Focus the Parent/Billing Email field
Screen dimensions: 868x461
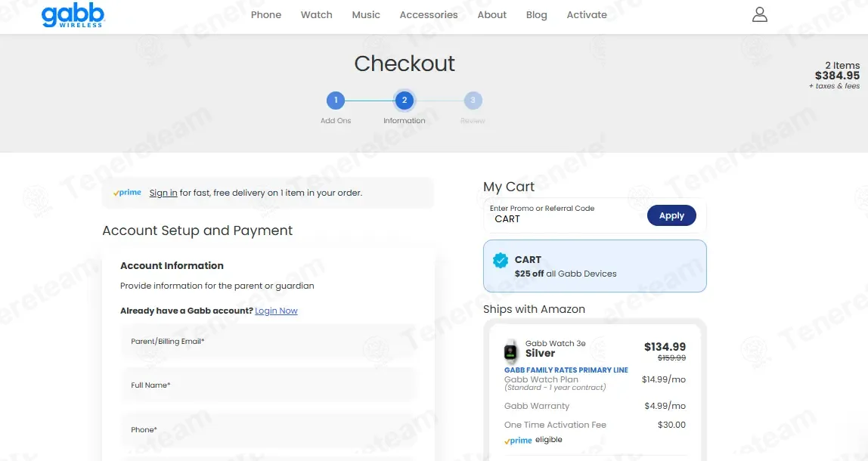click(268, 342)
